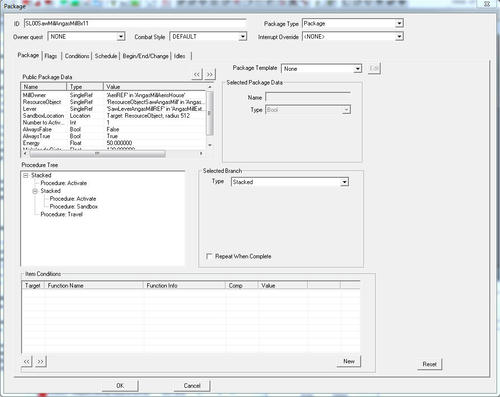Open the Selected Branch Type dropdown
Screen dimensions: 500x397
point(344,182)
